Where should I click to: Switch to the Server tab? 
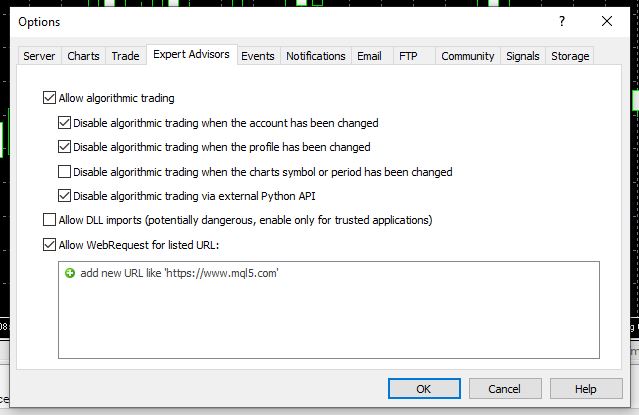coord(39,56)
